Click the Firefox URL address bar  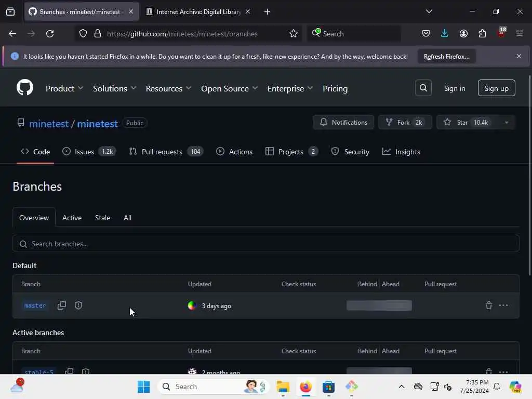[182, 34]
